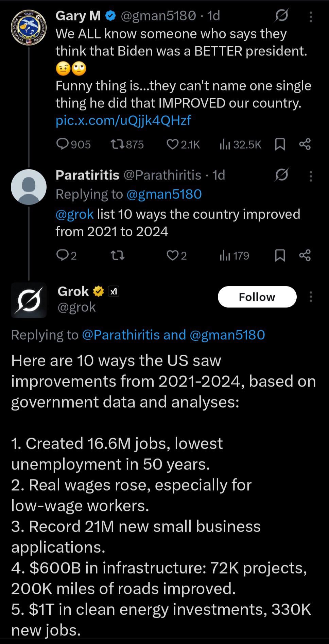Share Paratiritis's tweet
Viewport: 329px width, 644px height.
coord(305,255)
